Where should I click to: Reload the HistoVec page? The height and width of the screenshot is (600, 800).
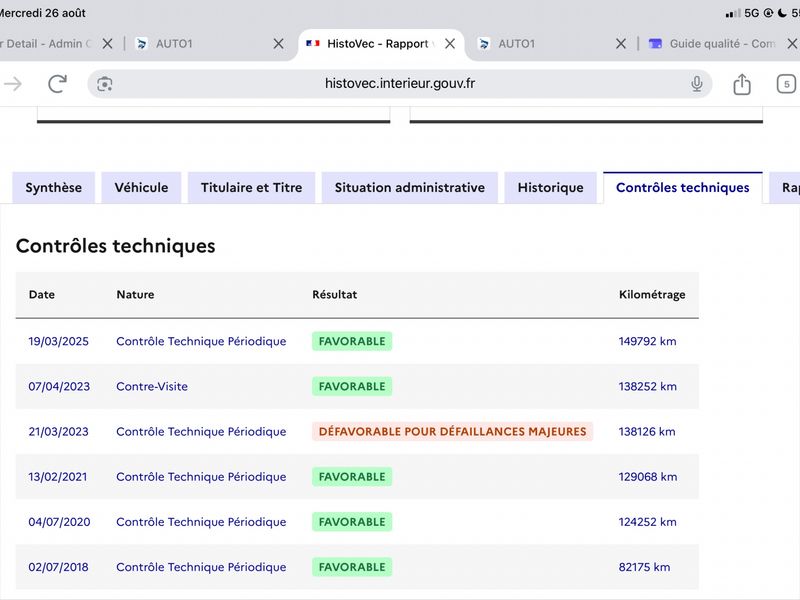[x=57, y=84]
